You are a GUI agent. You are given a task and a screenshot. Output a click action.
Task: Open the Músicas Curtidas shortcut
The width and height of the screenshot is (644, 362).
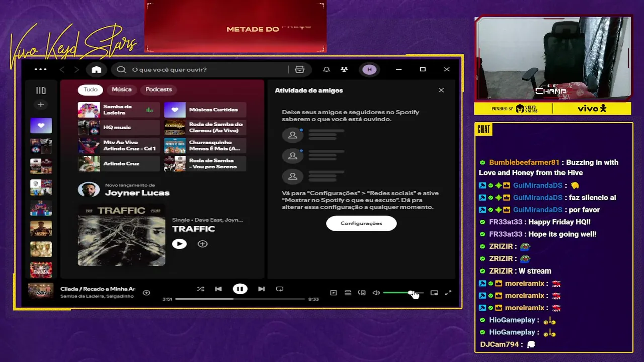pyautogui.click(x=205, y=110)
